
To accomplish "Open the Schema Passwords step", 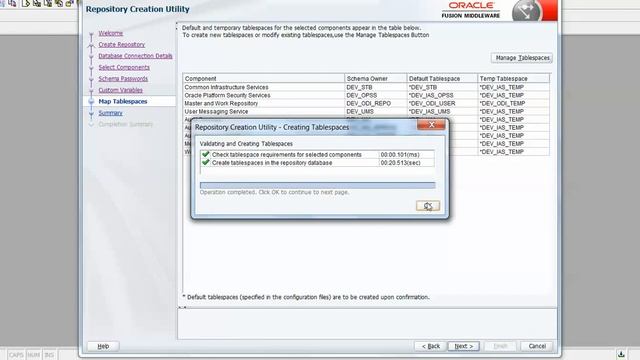I will point(123,79).
